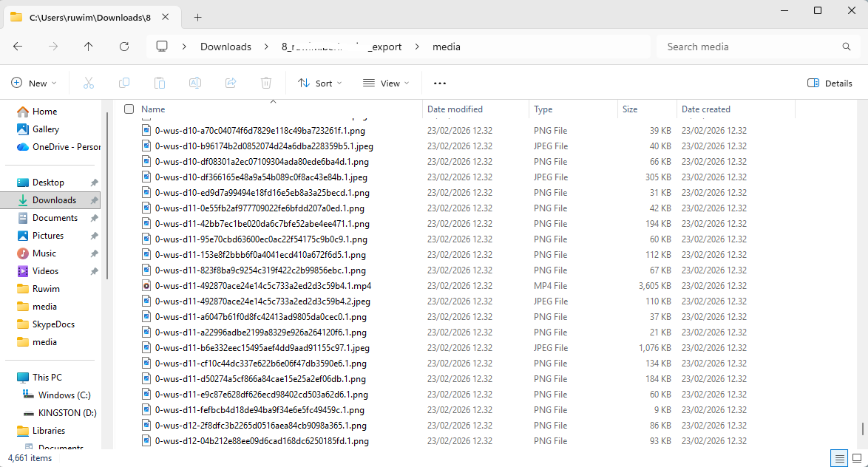Click the 1,076 KB size cell
The height and width of the screenshot is (467, 868).
[x=654, y=347]
